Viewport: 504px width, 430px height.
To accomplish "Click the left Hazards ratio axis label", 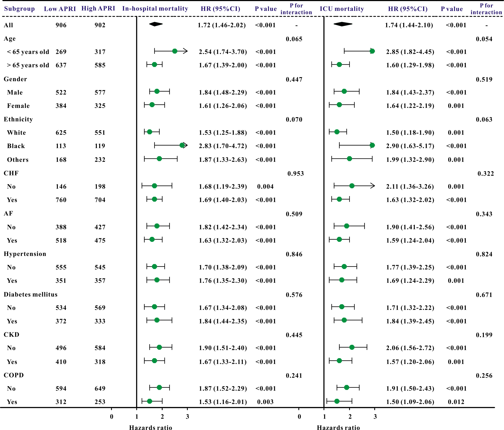I will (x=151, y=428).
